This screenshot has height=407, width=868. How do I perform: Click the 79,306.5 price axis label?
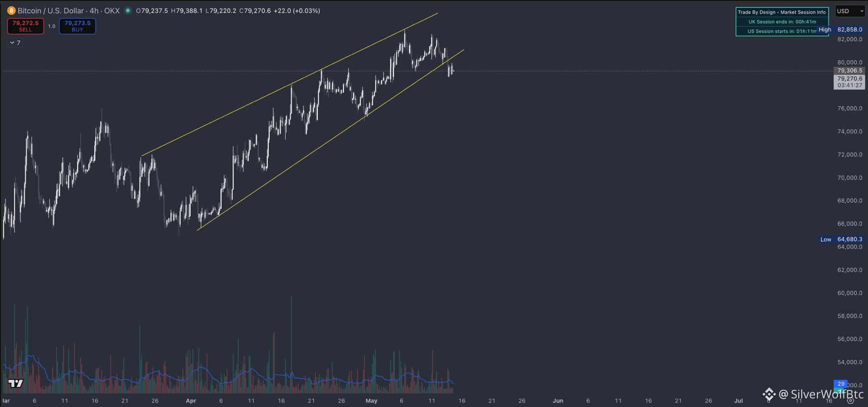(x=849, y=71)
